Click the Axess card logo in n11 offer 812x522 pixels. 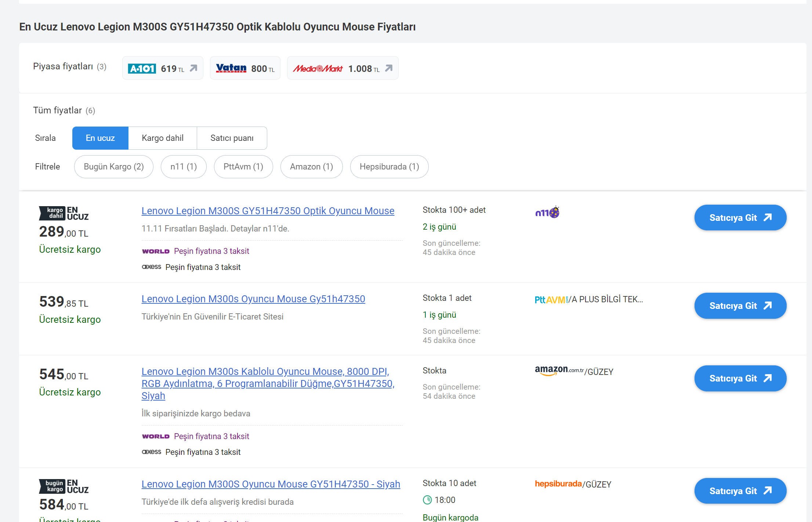pos(151,267)
